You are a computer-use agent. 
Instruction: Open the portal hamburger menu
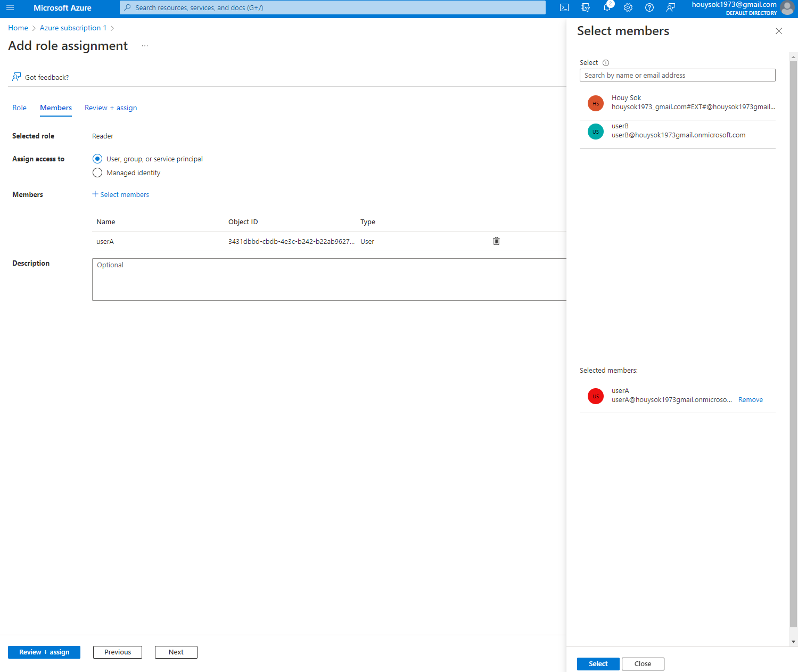10,7
